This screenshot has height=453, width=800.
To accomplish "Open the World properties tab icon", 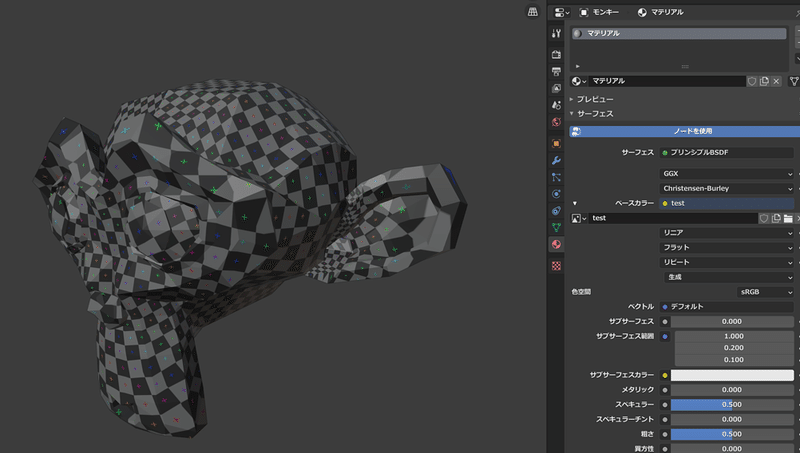I will pyautogui.click(x=556, y=122).
